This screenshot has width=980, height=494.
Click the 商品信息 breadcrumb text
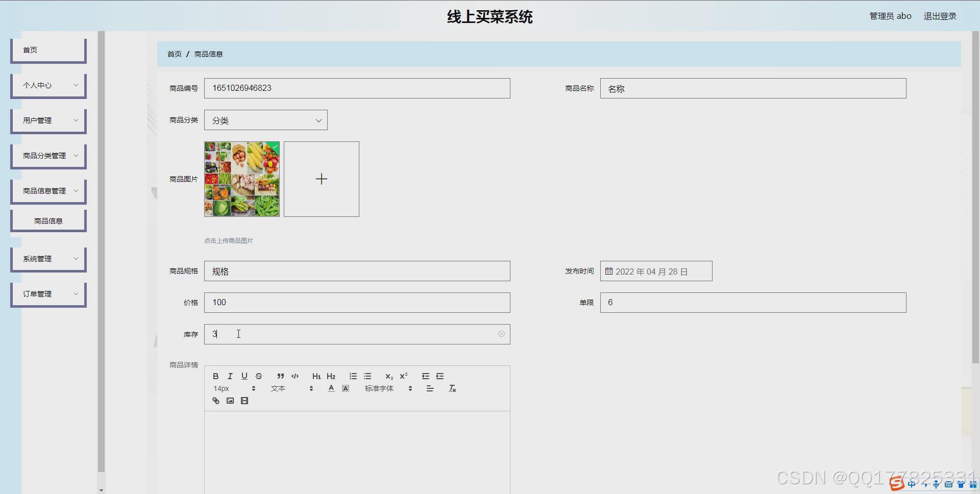click(x=208, y=54)
